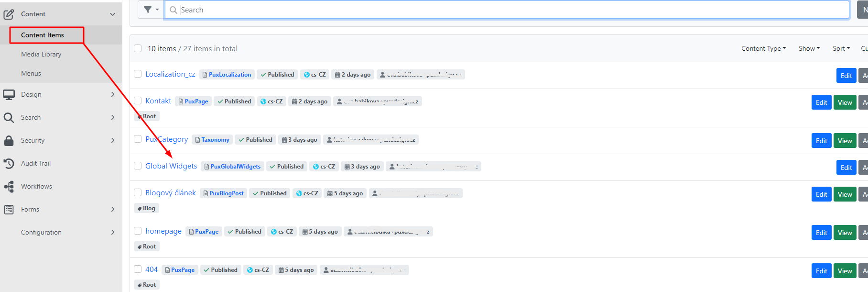Click the Design monitor icon
Screen dimensions: 868x292
click(x=9, y=95)
